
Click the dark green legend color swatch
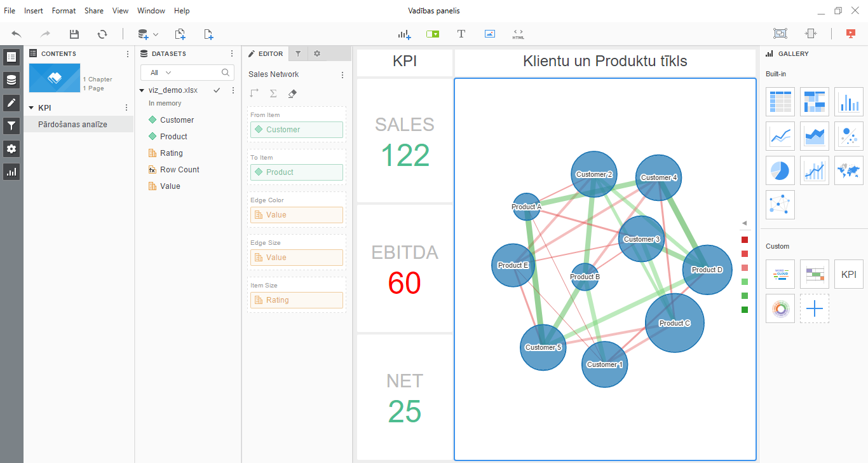pyautogui.click(x=745, y=310)
